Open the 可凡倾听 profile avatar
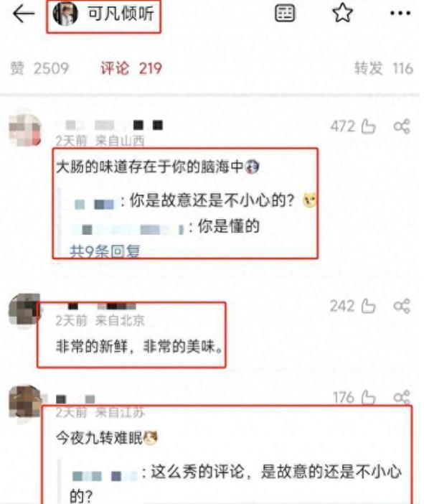 65,14
